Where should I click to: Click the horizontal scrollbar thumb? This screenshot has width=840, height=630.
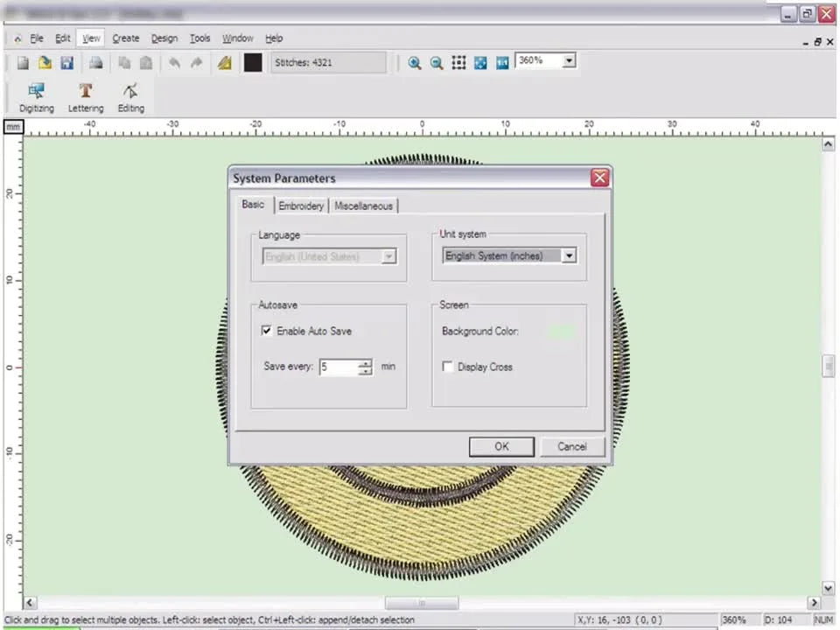[422, 603]
